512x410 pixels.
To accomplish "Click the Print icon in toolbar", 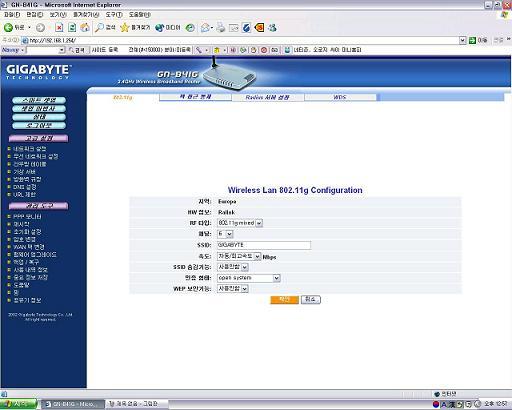I will coord(221,28).
